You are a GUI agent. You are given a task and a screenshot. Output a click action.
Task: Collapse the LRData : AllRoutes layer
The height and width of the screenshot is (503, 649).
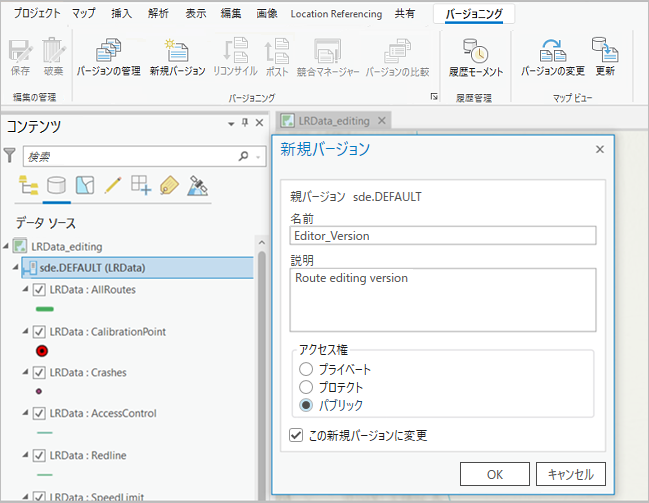(x=25, y=289)
